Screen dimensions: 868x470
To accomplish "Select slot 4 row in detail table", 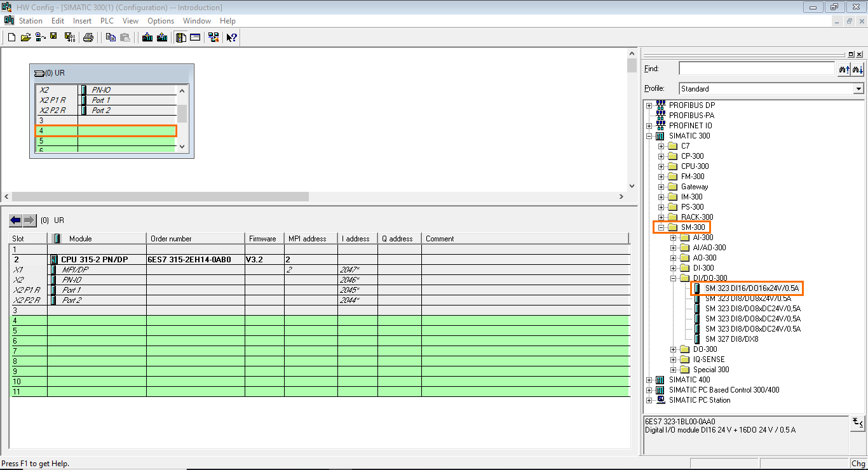I will pos(321,321).
